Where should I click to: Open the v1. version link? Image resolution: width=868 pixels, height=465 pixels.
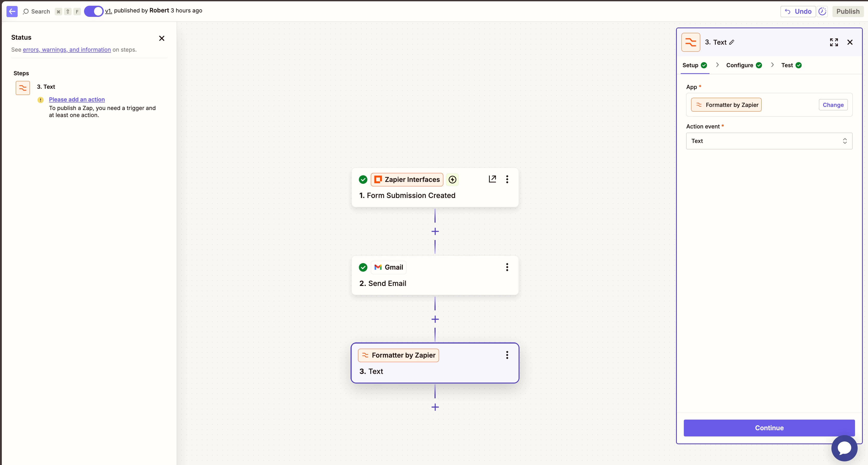pos(108,11)
